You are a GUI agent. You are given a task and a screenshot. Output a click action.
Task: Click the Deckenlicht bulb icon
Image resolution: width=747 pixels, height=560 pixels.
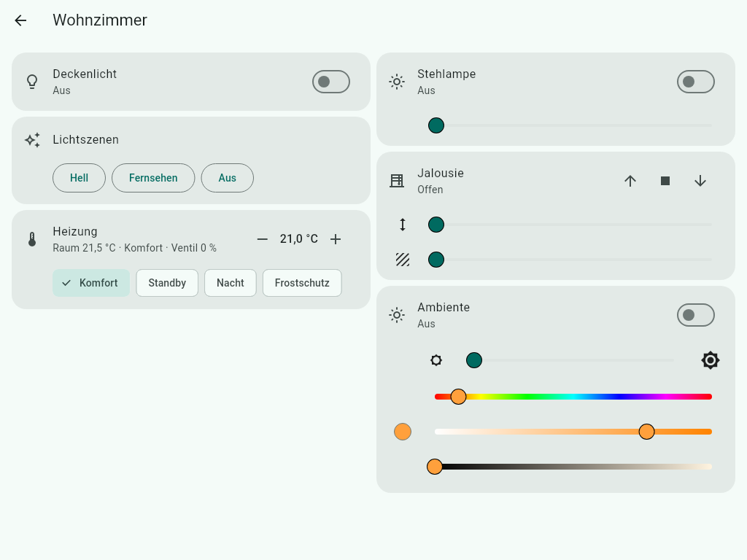click(32, 82)
